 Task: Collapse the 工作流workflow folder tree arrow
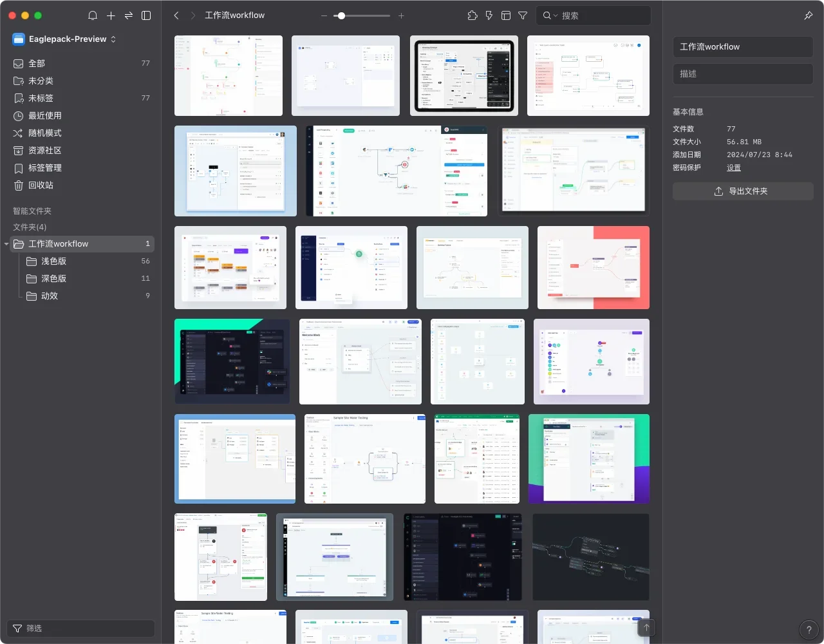6,244
